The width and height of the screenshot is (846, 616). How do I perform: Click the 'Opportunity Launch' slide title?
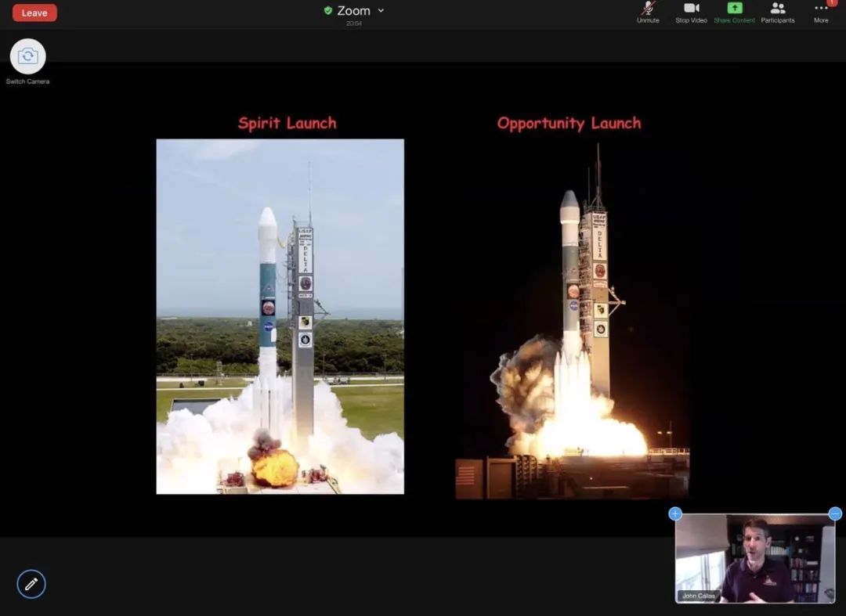click(x=569, y=124)
